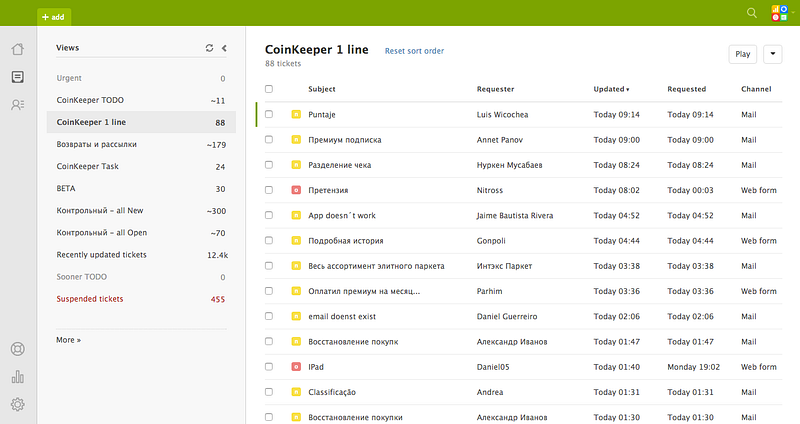Sort by the Updated column header
The image size is (800, 424).
(x=611, y=89)
